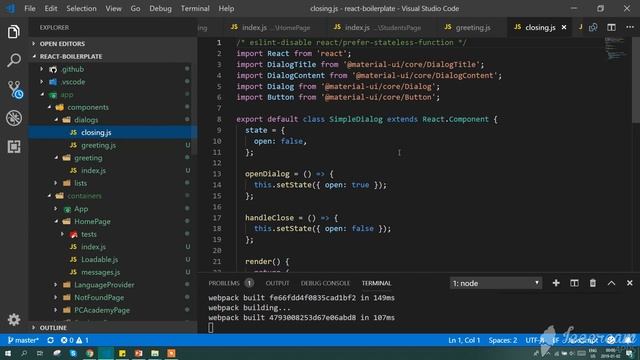Click the editor vertical scrollbar
This screenshot has width=640, height=360.
point(636,80)
